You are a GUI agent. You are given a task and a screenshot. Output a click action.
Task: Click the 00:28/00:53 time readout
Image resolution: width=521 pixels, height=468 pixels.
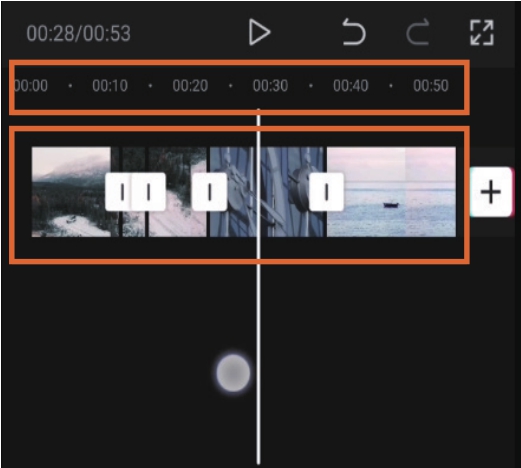click(79, 33)
